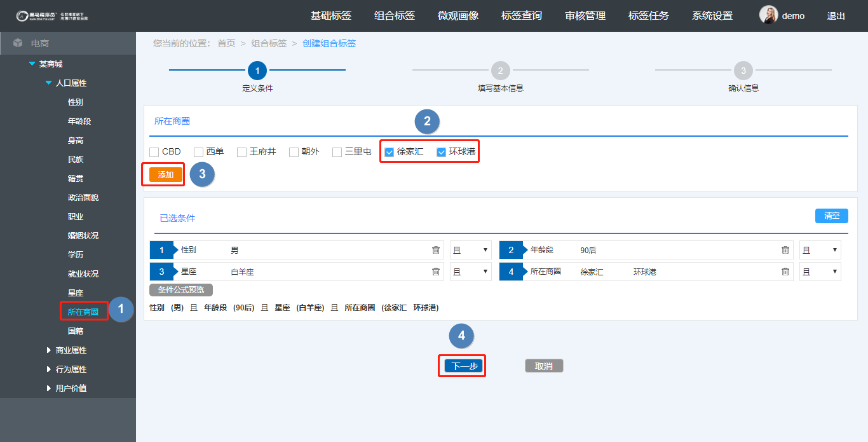Click the 条件公式预览 button
This screenshot has width=868, height=442.
click(x=181, y=289)
